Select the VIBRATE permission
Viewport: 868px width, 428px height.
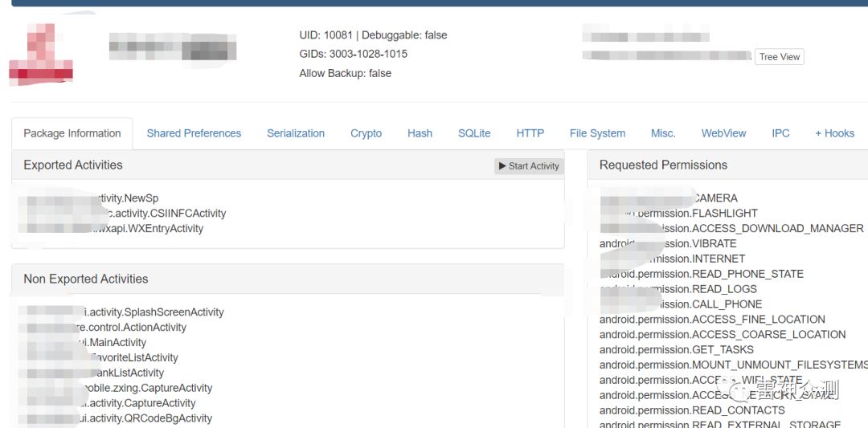668,243
